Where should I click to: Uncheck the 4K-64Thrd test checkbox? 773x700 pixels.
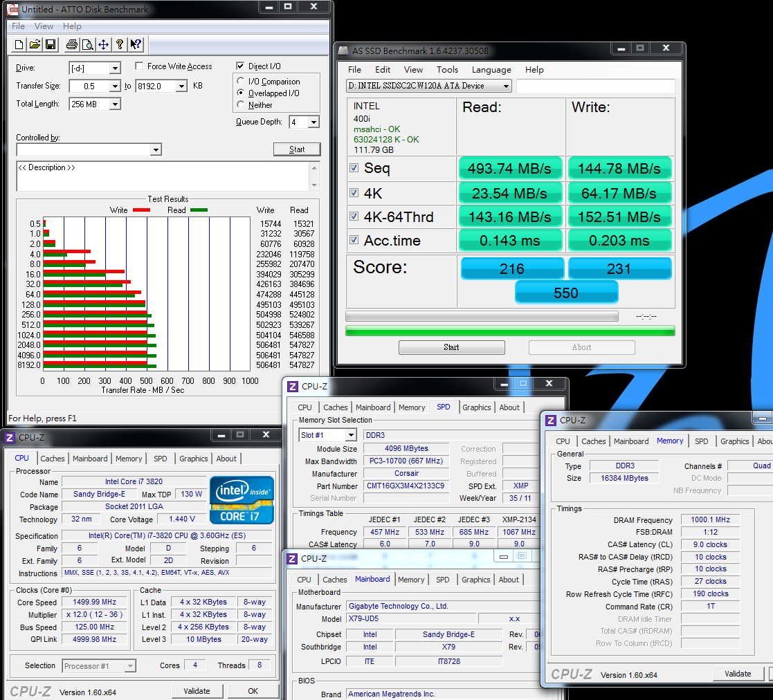pyautogui.click(x=354, y=217)
